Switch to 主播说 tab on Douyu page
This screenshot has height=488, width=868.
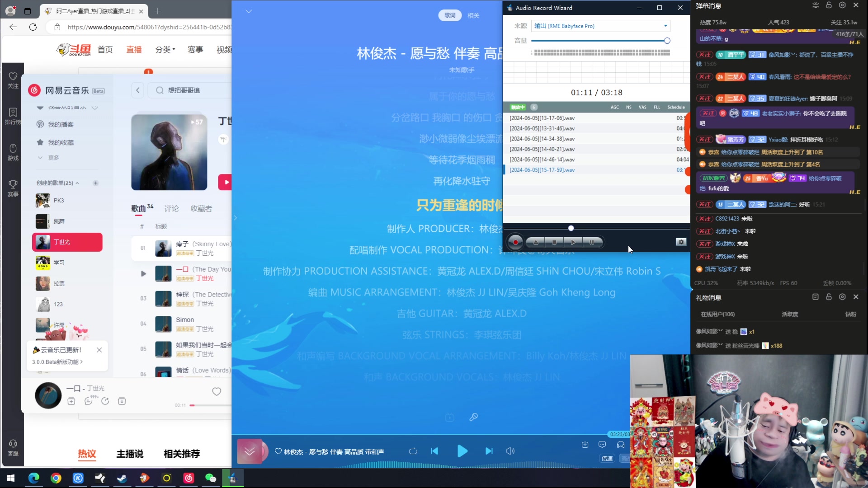(130, 454)
